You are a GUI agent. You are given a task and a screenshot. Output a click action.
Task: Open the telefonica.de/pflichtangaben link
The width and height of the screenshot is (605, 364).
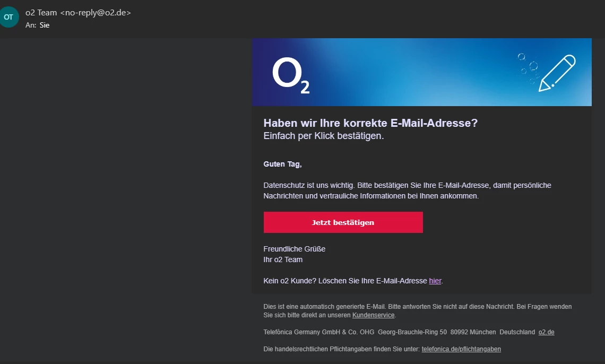[x=461, y=349]
